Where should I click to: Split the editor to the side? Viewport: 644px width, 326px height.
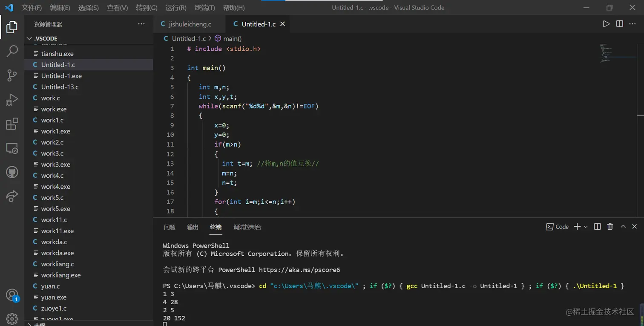click(619, 24)
